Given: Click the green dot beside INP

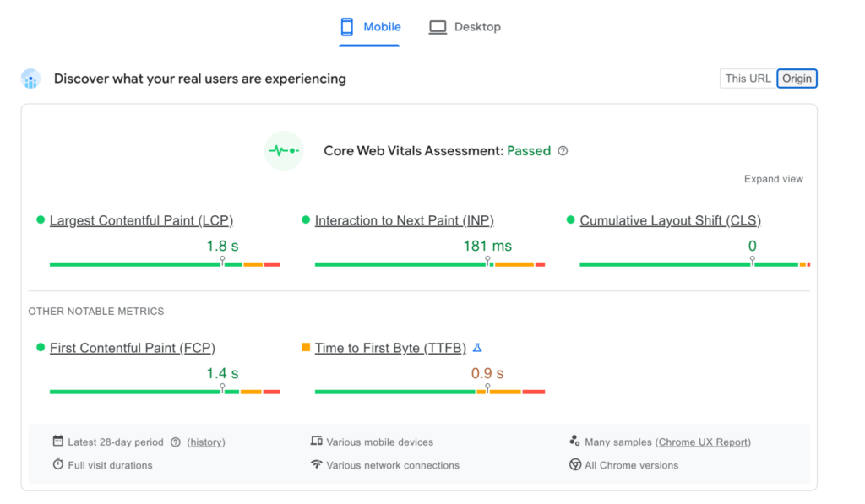Looking at the screenshot, I should tap(306, 220).
